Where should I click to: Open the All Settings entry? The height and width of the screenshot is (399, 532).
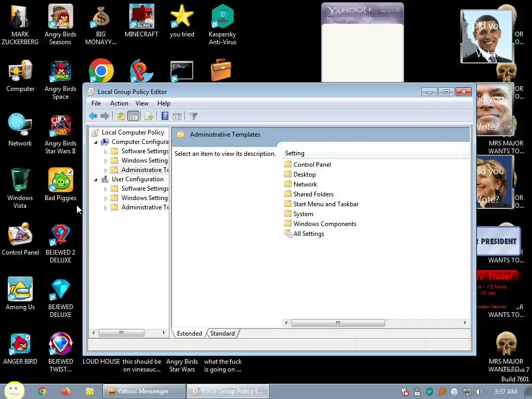click(309, 234)
